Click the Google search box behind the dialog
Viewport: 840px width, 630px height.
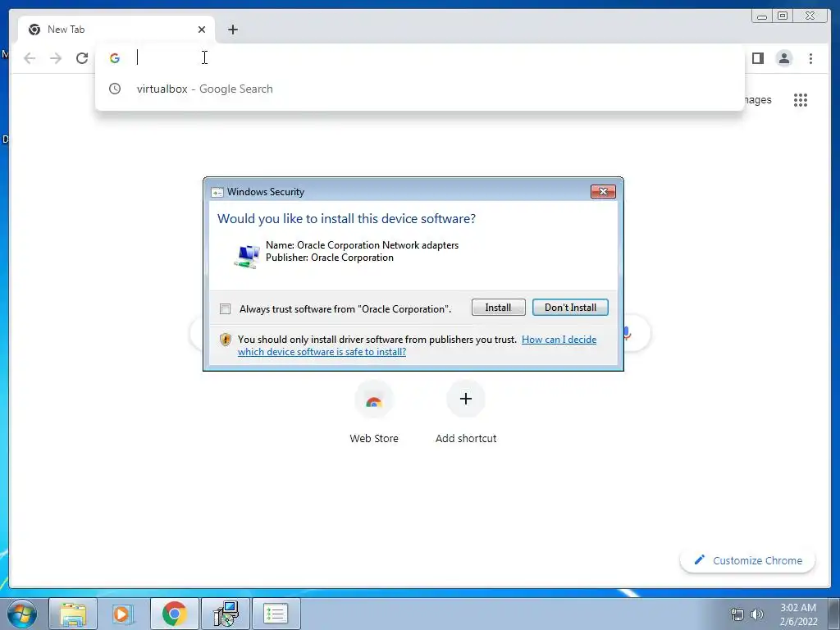[x=421, y=333]
